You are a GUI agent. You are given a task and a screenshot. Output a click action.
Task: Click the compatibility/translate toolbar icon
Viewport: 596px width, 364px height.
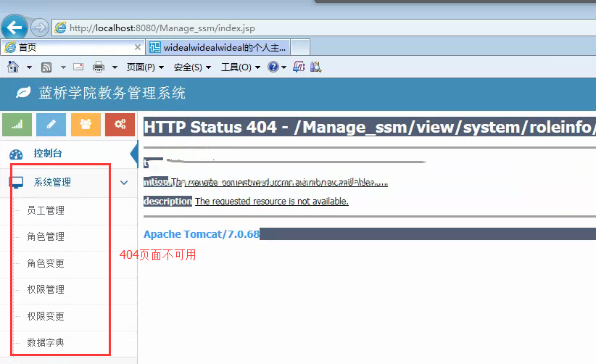click(x=299, y=67)
